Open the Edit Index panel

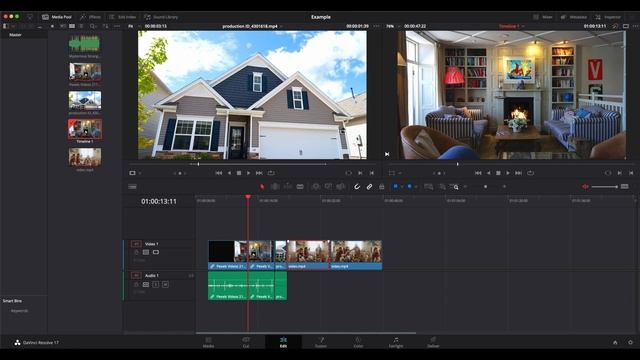click(x=122, y=17)
